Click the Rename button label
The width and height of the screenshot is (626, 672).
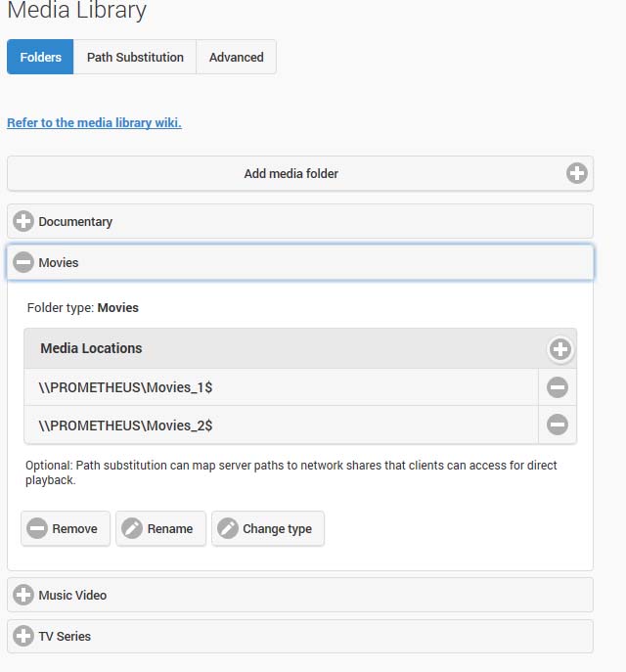(170, 528)
